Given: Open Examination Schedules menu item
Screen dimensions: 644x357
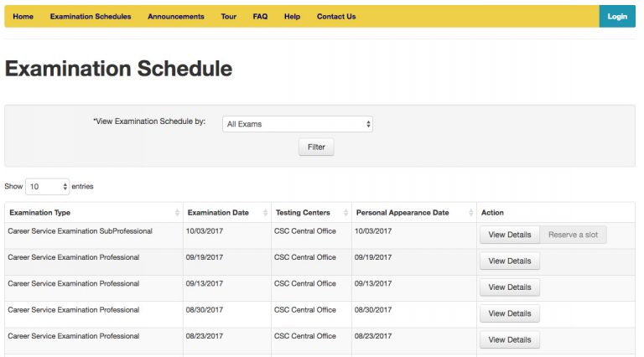Looking at the screenshot, I should (x=91, y=17).
